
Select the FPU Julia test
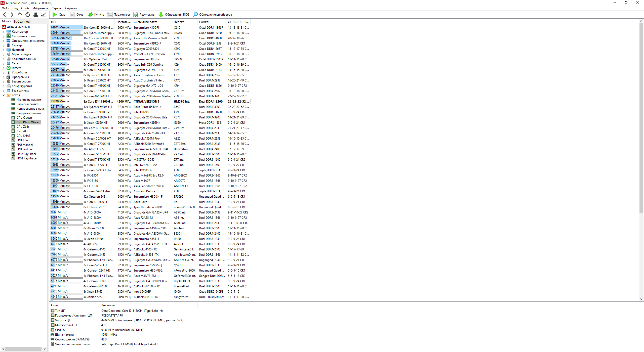point(22,140)
